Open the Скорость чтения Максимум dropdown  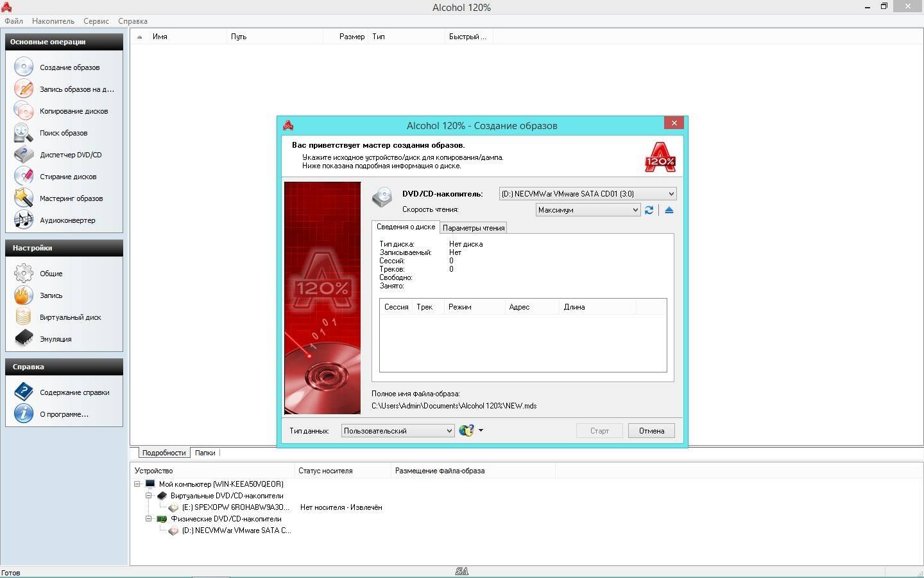[588, 209]
